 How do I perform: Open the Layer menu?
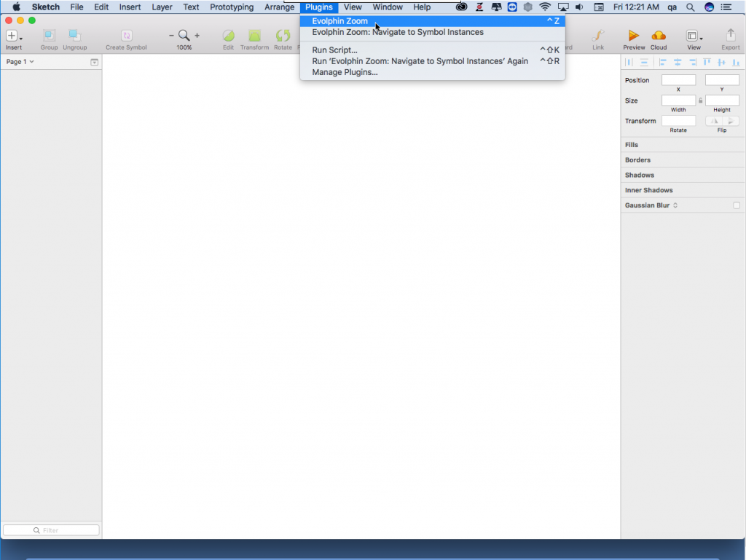coord(162,7)
